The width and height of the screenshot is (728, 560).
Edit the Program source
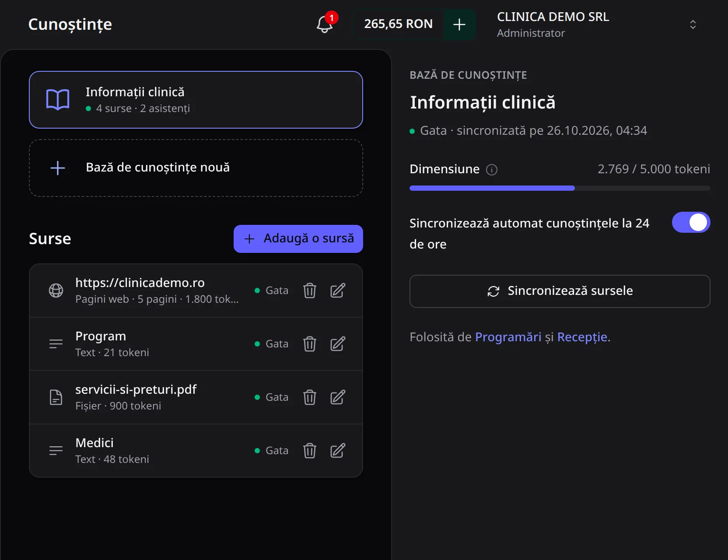coord(338,344)
